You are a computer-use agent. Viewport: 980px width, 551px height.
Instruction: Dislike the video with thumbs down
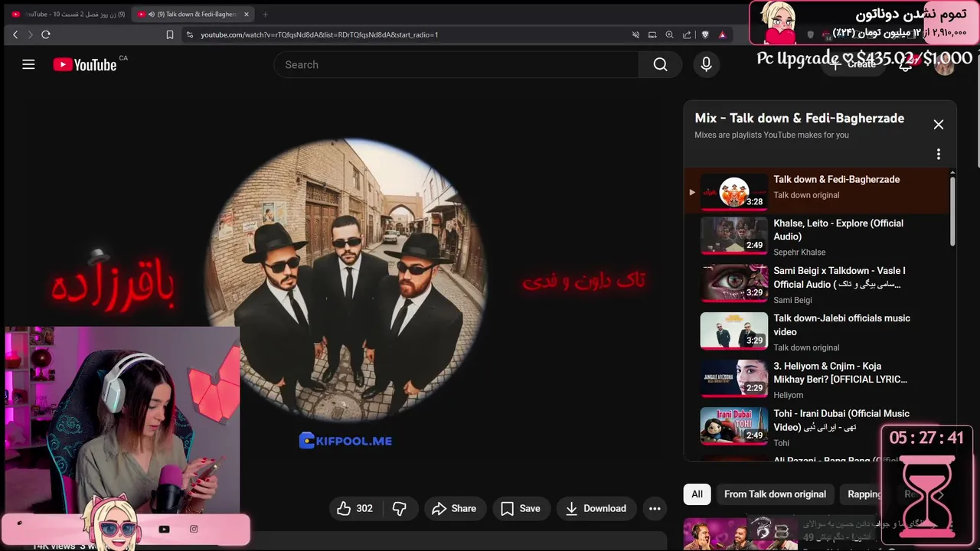[399, 508]
